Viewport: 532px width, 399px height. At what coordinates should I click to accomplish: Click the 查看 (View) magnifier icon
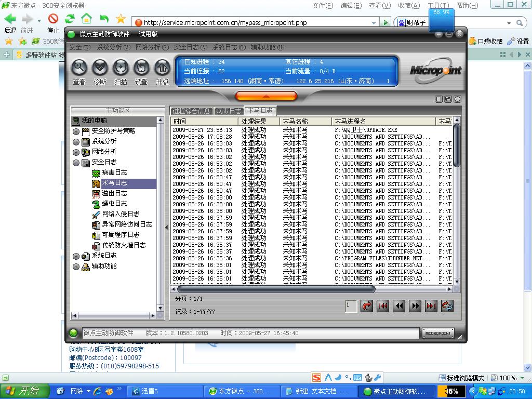point(79,68)
